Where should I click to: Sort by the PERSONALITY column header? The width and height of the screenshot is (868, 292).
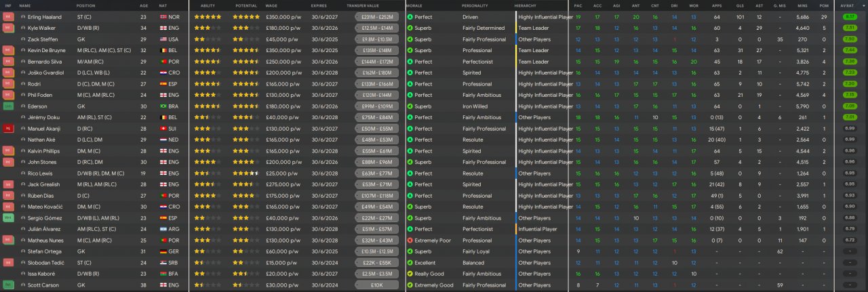pyautogui.click(x=475, y=5)
